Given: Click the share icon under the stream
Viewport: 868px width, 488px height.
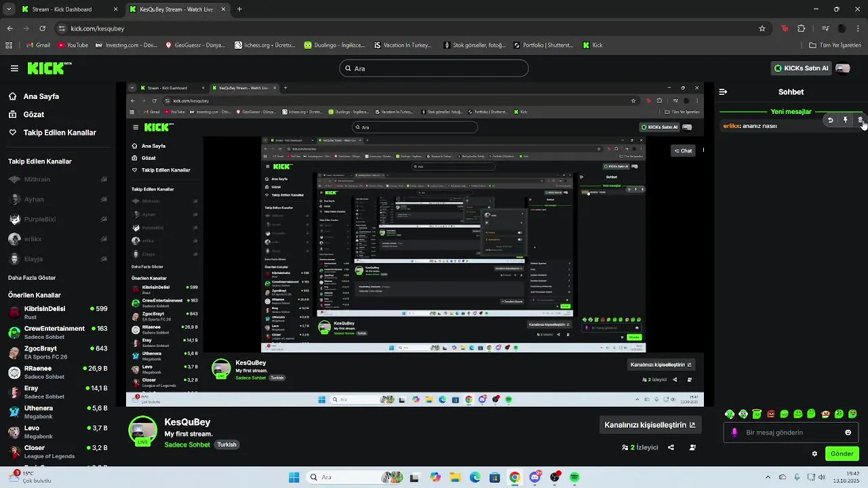Looking at the screenshot, I should click(x=671, y=447).
